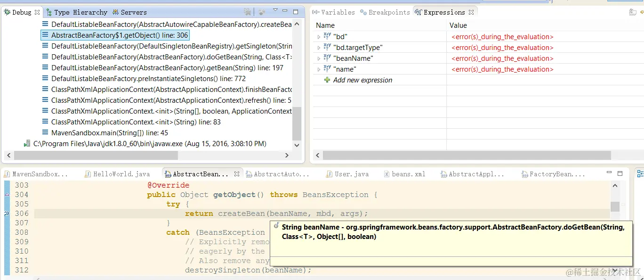Click the show type names icon in Expressions toolbar
The width and height of the screenshot is (644, 280).
tap(633, 12)
